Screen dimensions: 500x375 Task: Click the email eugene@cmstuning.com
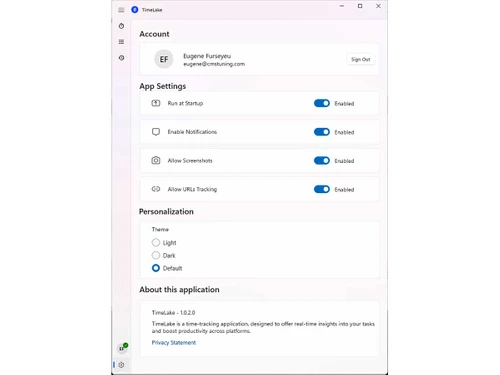[214, 64]
